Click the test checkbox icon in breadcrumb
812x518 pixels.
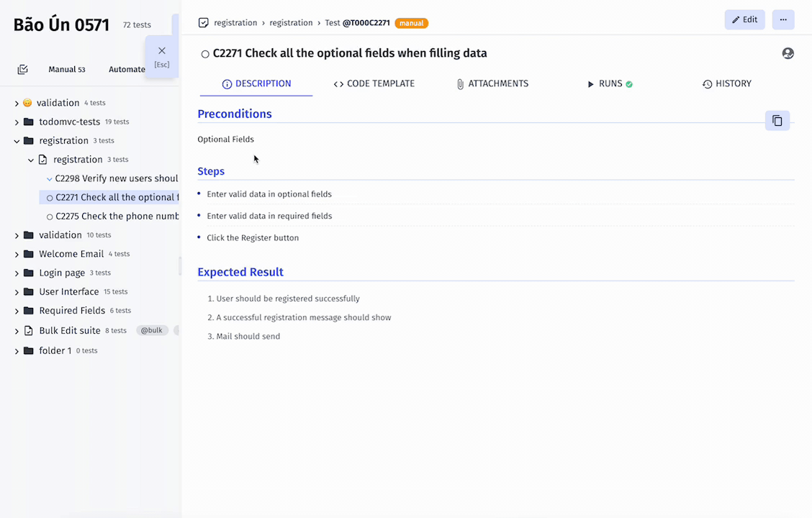[204, 23]
